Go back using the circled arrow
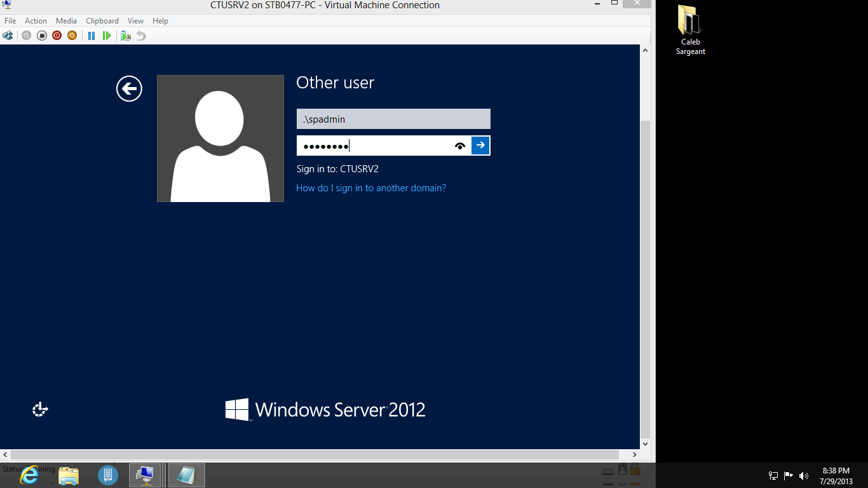Viewport: 868px width, 488px height. [129, 88]
